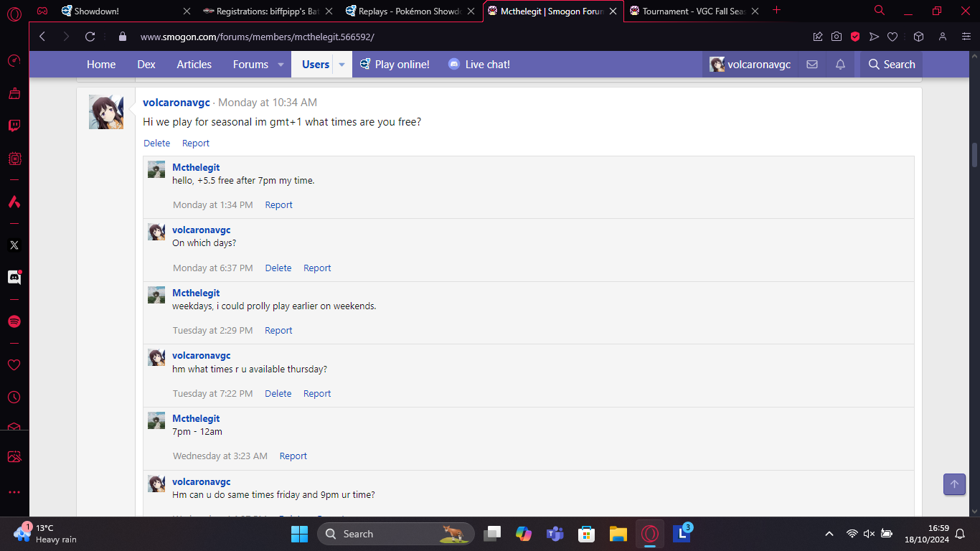Click scroll-to-top arrow button on page
Viewport: 980px width, 551px height.
point(954,484)
